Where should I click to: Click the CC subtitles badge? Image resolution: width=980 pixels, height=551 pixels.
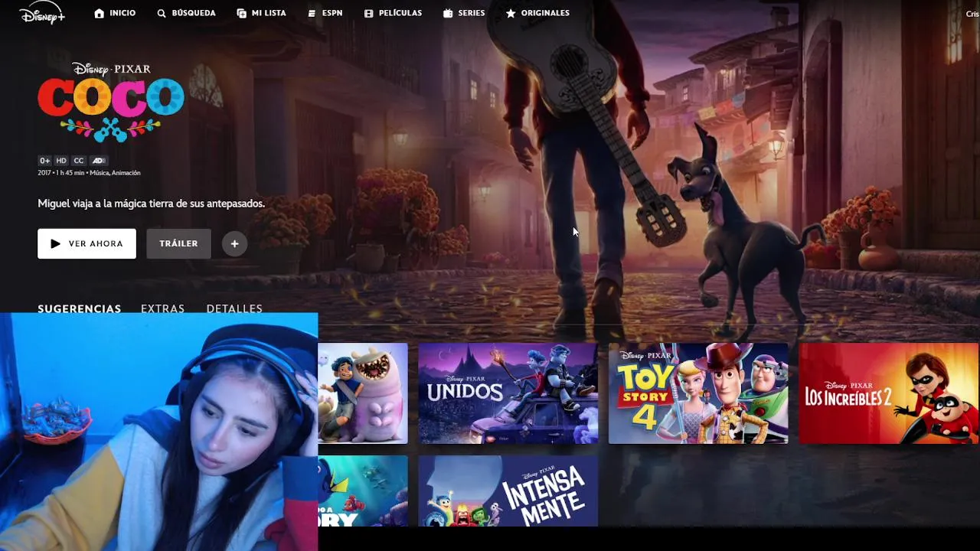tap(79, 161)
